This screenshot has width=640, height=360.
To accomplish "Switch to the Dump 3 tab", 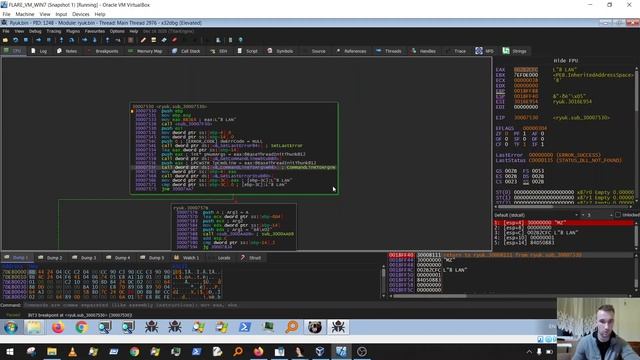I will [85, 258].
